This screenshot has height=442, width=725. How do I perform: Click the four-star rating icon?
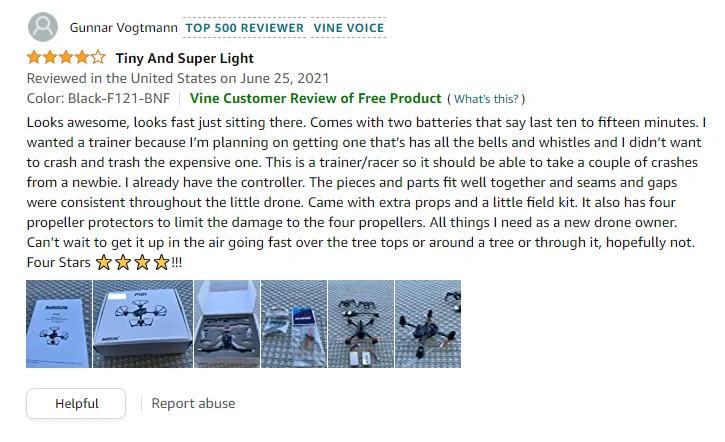pyautogui.click(x=66, y=58)
